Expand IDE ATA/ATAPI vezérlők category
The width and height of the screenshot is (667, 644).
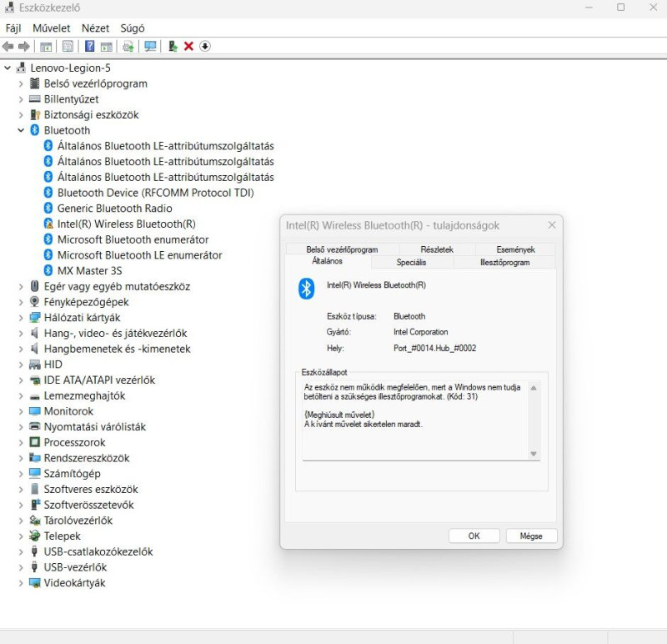pos(20,380)
